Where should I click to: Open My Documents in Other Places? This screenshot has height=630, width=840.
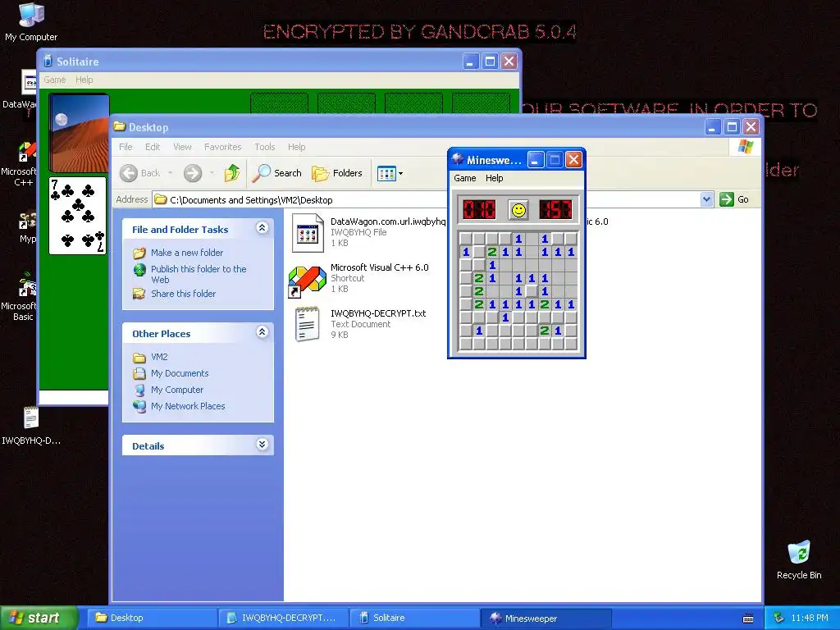tap(180, 373)
